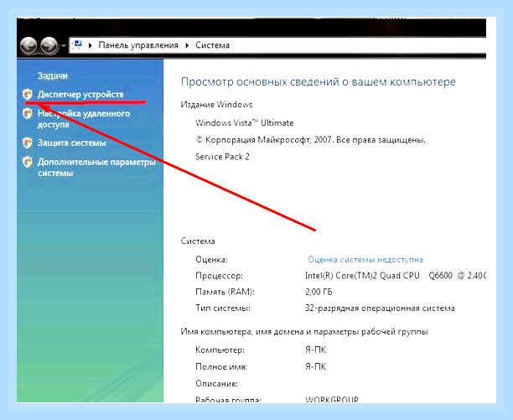513x420 pixels.
Task: Click the Издание Windows section label
Action: (x=216, y=105)
